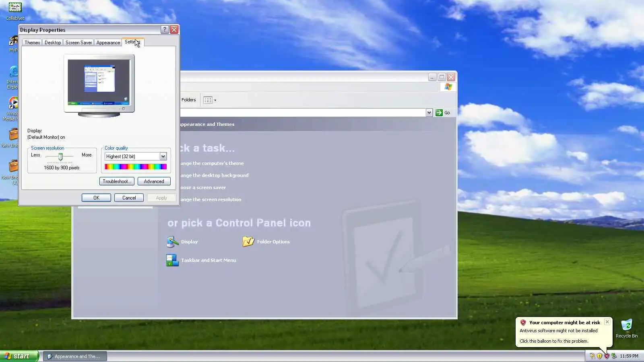Select the Settings tab
The image size is (644, 362).
pos(132,42)
